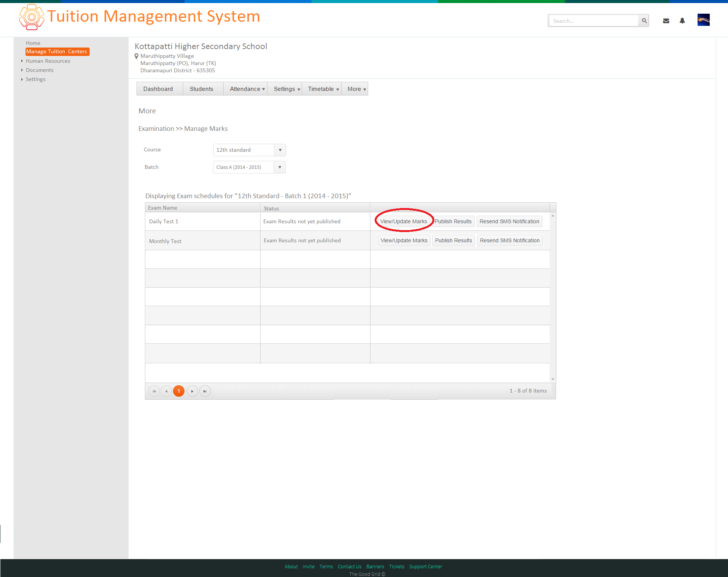Open the Tickets footer link
This screenshot has height=577, width=728.
coord(396,567)
